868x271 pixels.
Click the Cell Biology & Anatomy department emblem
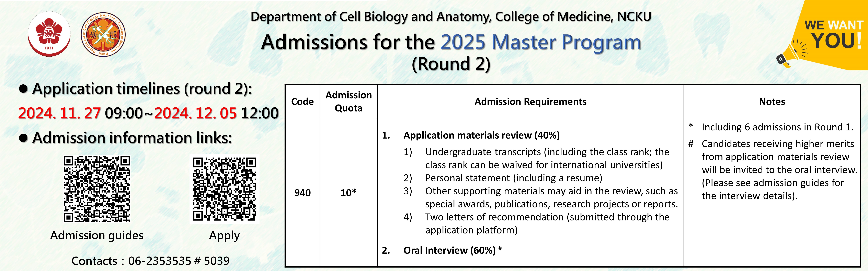pos(103,35)
